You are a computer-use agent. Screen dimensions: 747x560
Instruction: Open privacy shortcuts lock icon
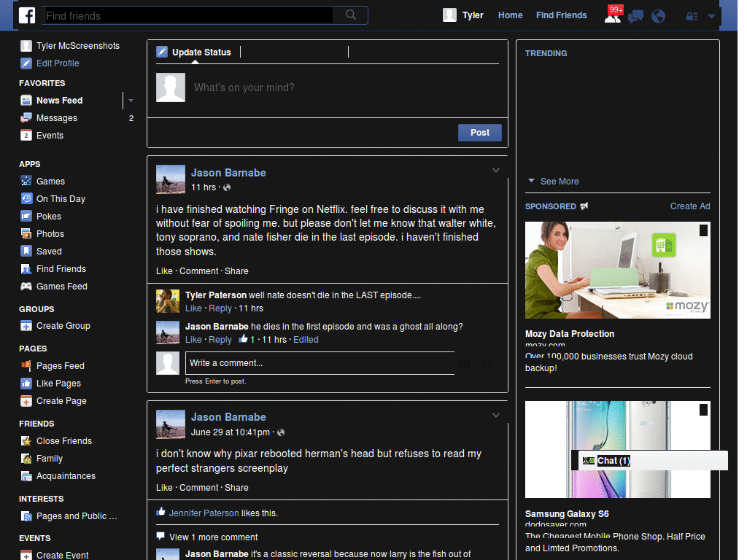[692, 17]
